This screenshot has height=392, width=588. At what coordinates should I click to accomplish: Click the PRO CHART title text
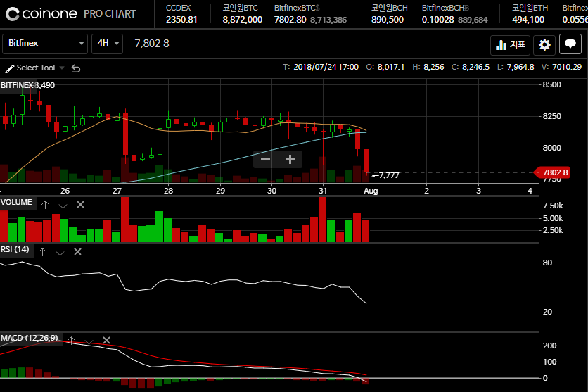pos(110,14)
